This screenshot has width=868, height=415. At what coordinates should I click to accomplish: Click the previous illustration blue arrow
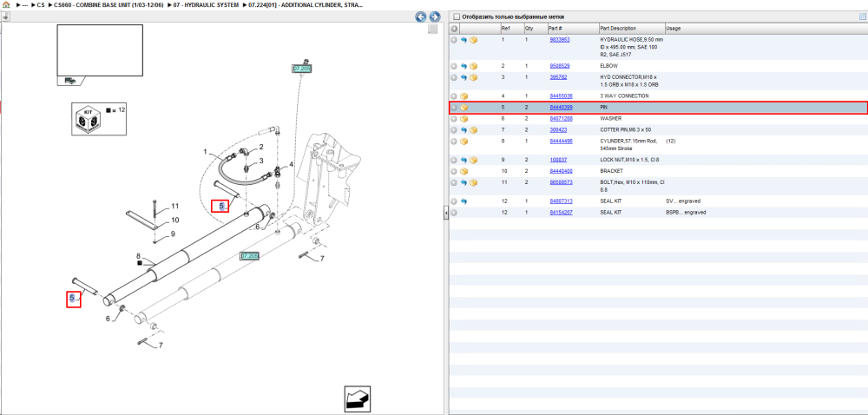[421, 17]
